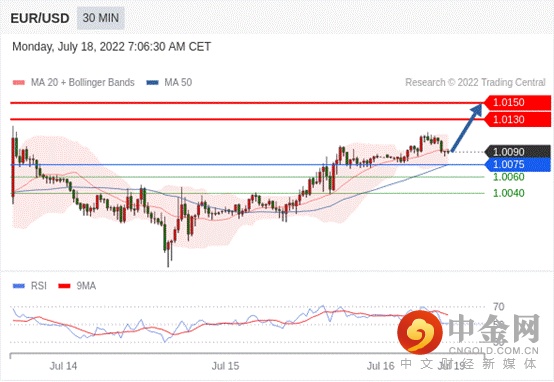Image resolution: width=554 pixels, height=382 pixels.
Task: Click the 1.0090 current price label
Action: pos(517,152)
